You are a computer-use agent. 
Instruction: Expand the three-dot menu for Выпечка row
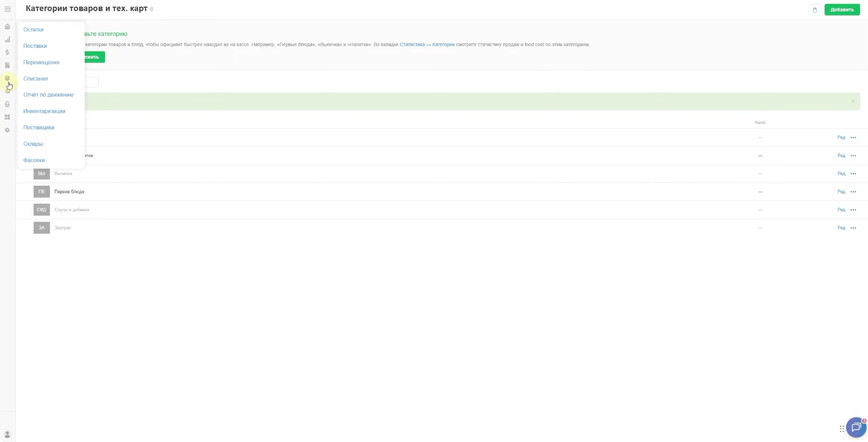[853, 174]
